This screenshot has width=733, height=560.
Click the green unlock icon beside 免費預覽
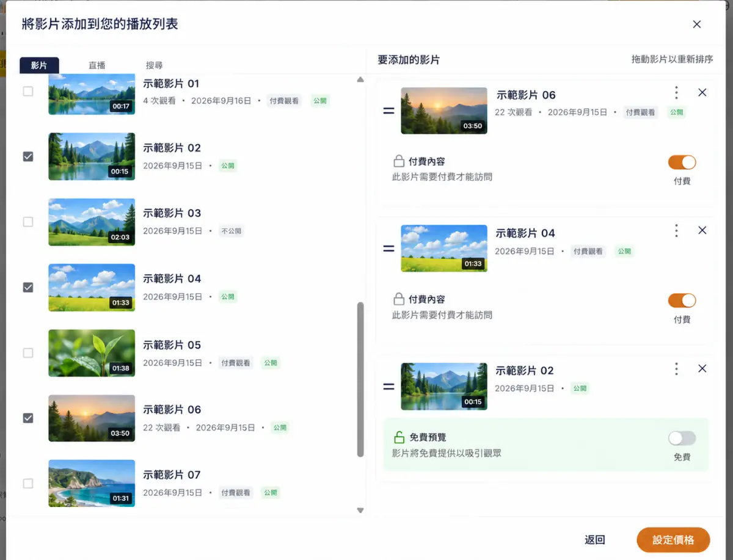click(x=399, y=437)
